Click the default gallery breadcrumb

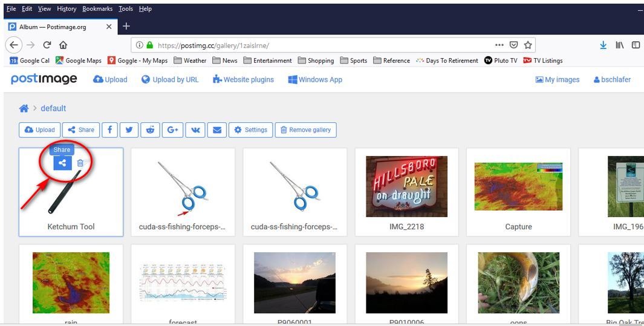pyautogui.click(x=53, y=108)
